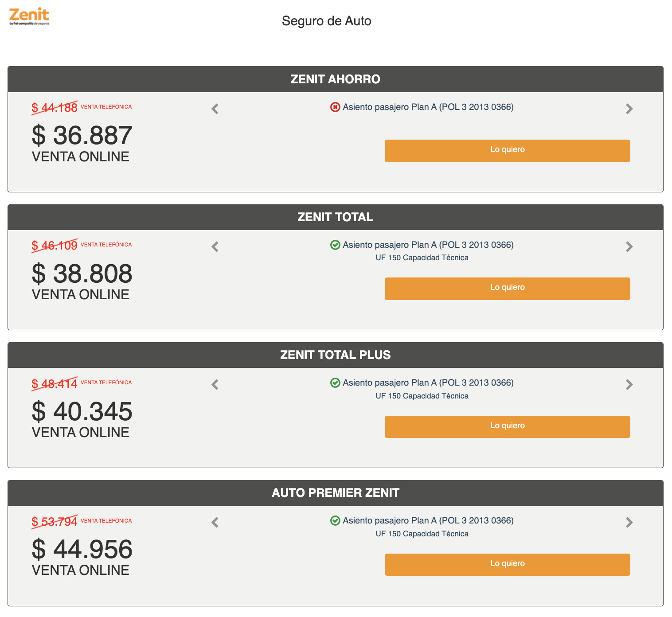Click red X icon in Zenit Ahorro
Screen dimensions: 672x617
[335, 107]
